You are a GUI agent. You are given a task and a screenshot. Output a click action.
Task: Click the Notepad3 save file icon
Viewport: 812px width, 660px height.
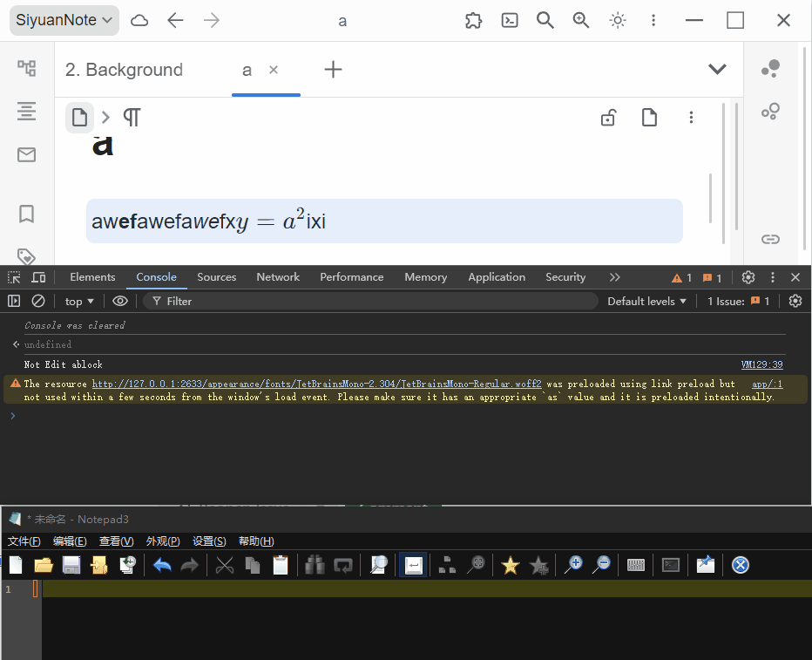[x=71, y=565]
